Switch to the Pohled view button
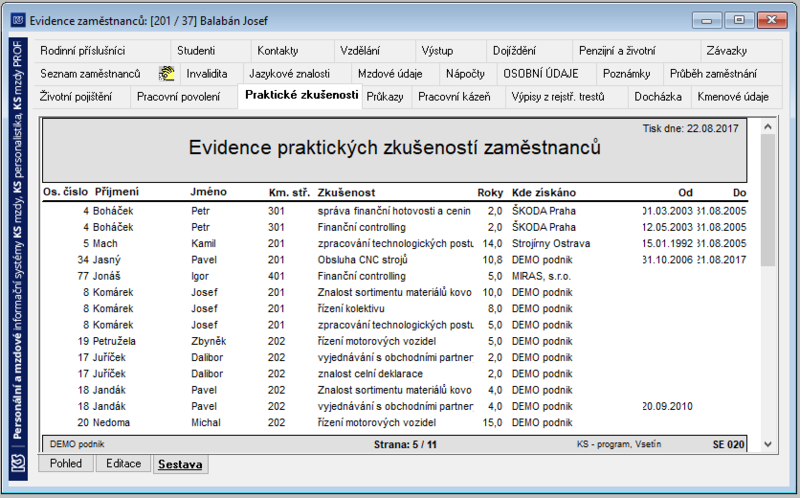This screenshot has width=800, height=498. [66, 464]
